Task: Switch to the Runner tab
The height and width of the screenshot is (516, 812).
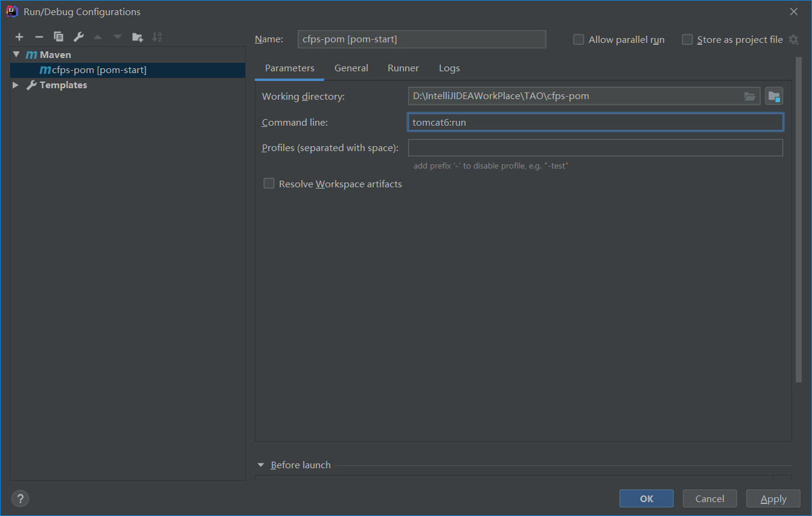Action: point(403,68)
